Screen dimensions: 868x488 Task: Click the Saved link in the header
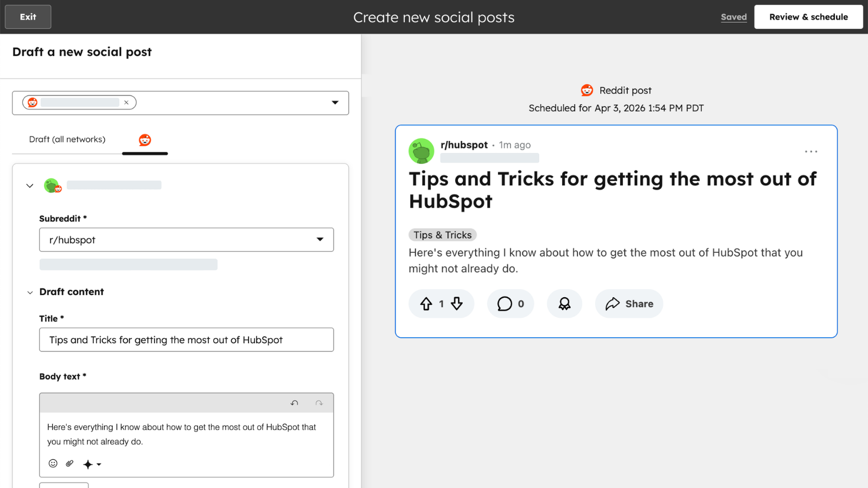click(733, 17)
